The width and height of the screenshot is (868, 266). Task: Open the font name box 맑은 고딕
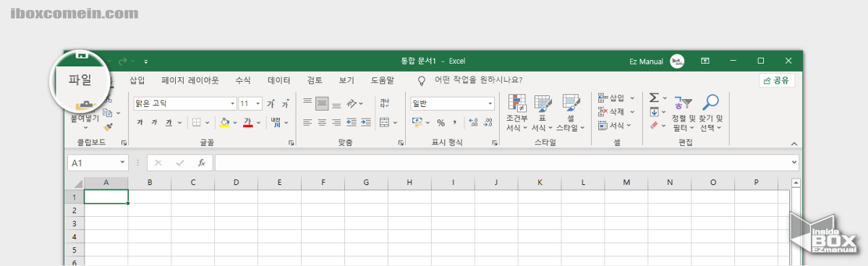pos(185,103)
